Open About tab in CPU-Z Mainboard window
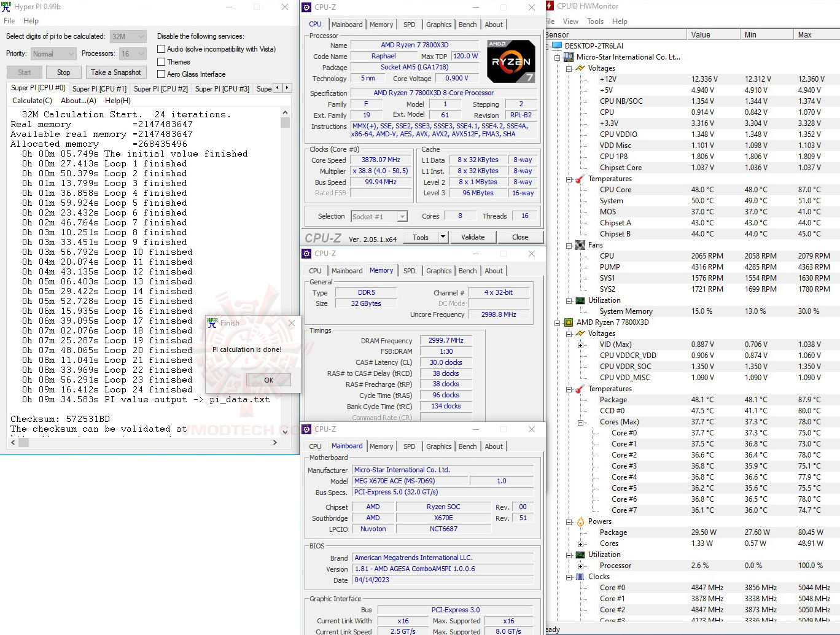The width and height of the screenshot is (840, 635). pos(494,446)
